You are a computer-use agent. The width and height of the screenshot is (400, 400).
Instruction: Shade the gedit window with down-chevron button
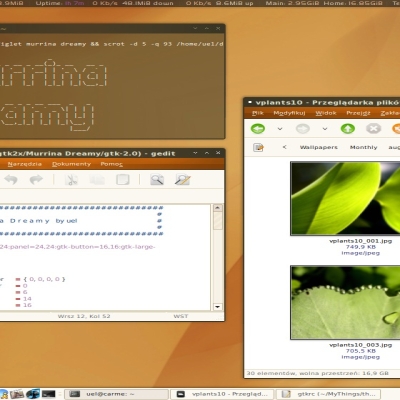tap(195, 153)
